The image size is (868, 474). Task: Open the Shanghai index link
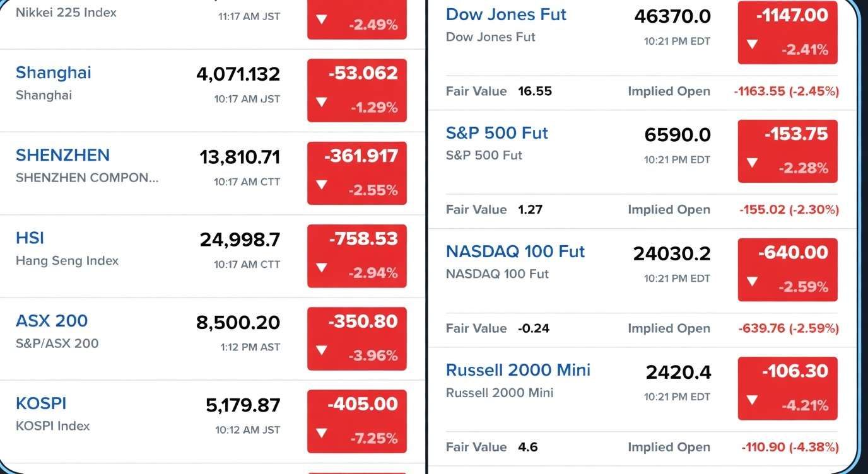[x=54, y=73]
